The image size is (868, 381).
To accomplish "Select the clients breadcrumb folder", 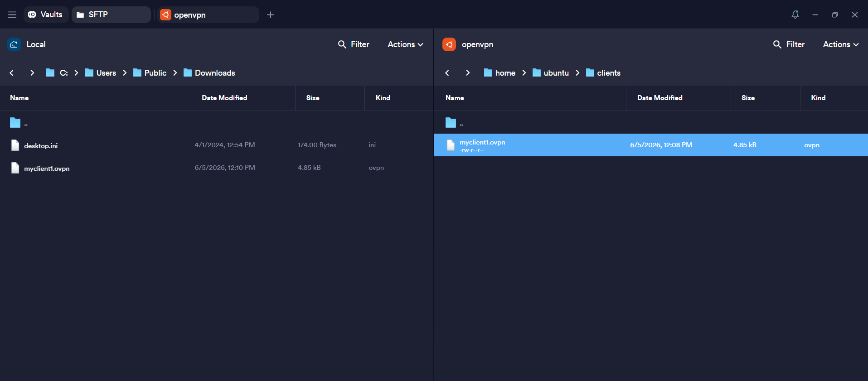I will pyautogui.click(x=603, y=73).
